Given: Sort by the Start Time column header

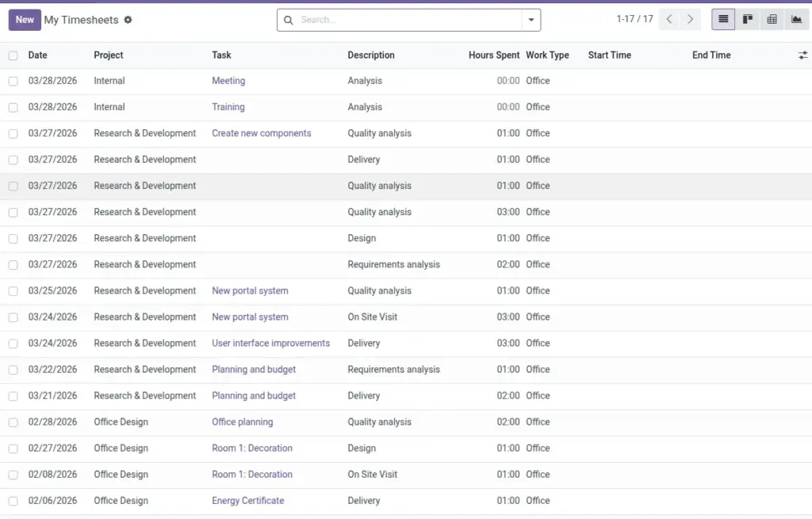Looking at the screenshot, I should (x=610, y=55).
